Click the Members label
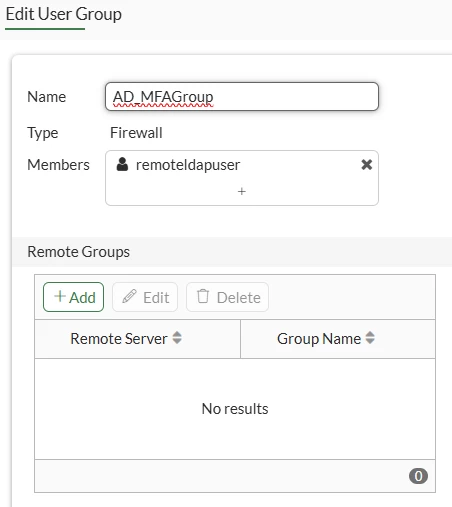 pyautogui.click(x=58, y=165)
